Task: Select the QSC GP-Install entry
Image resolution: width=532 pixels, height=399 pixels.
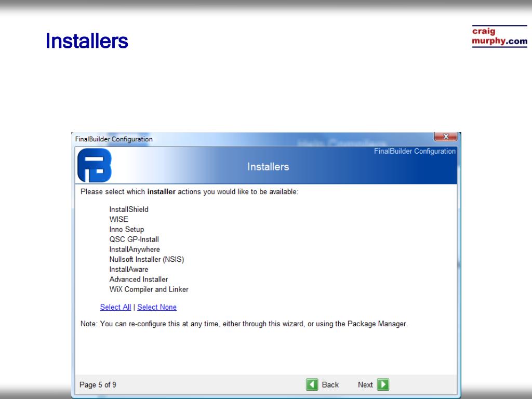Action: pyautogui.click(x=134, y=239)
